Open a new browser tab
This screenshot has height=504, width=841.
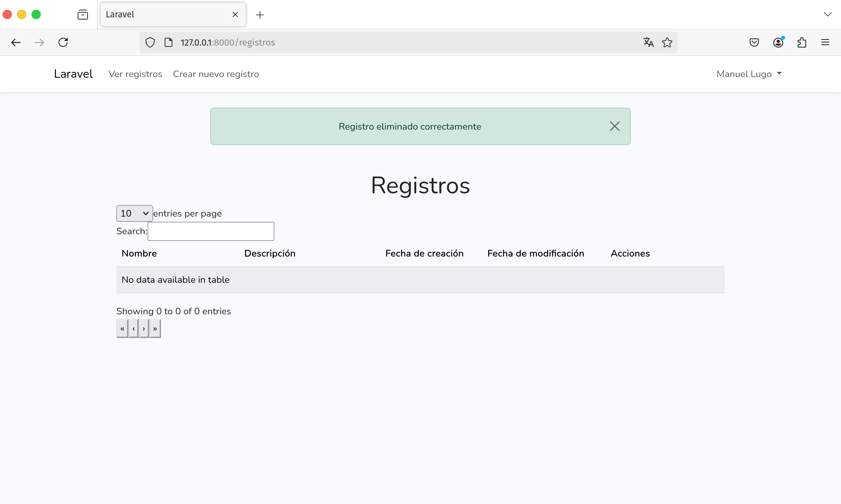[260, 15]
